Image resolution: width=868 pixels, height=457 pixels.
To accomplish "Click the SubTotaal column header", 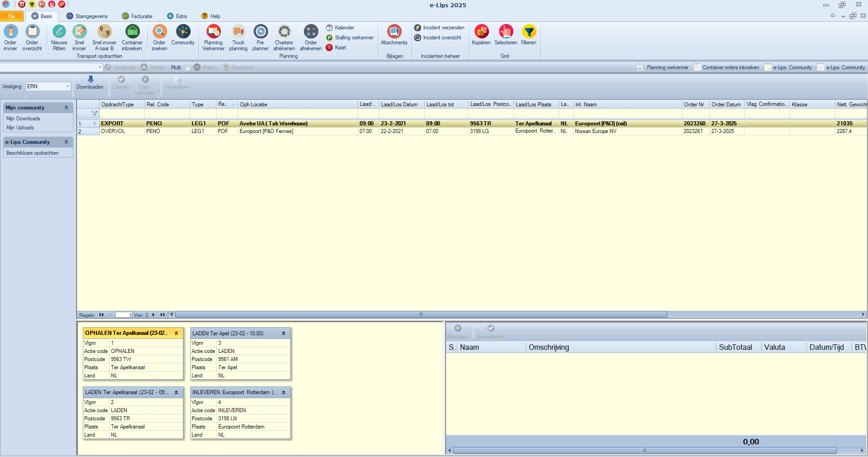I will pos(739,348).
